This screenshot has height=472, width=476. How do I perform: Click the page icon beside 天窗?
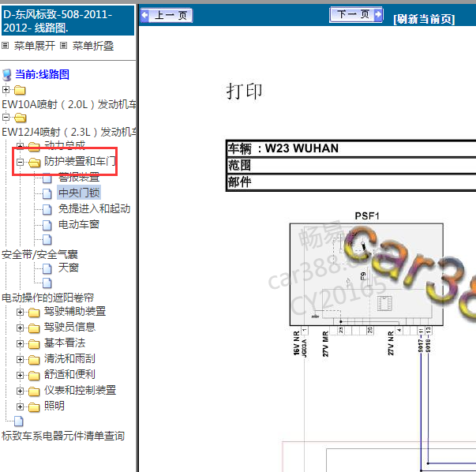47,268
